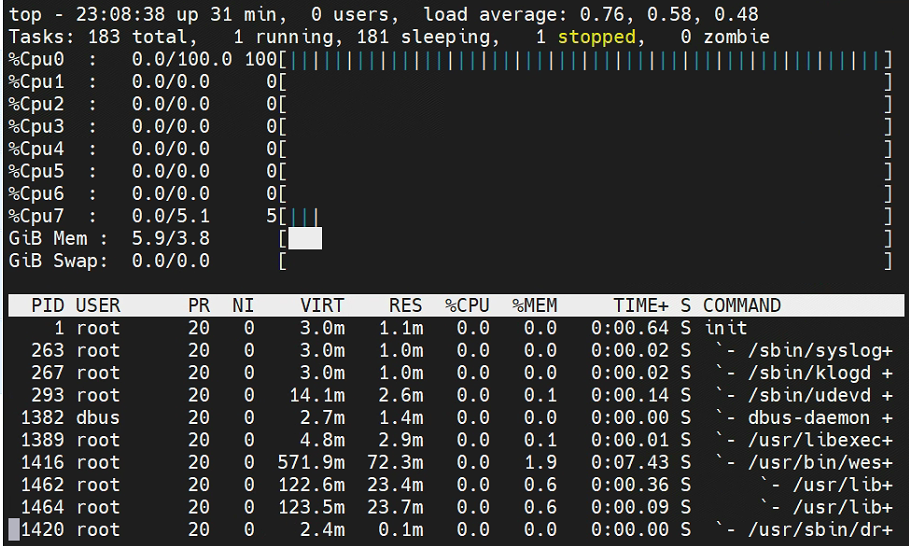Click the GiB Swap label
The width and height of the screenshot is (909, 546).
pyautogui.click(x=53, y=261)
